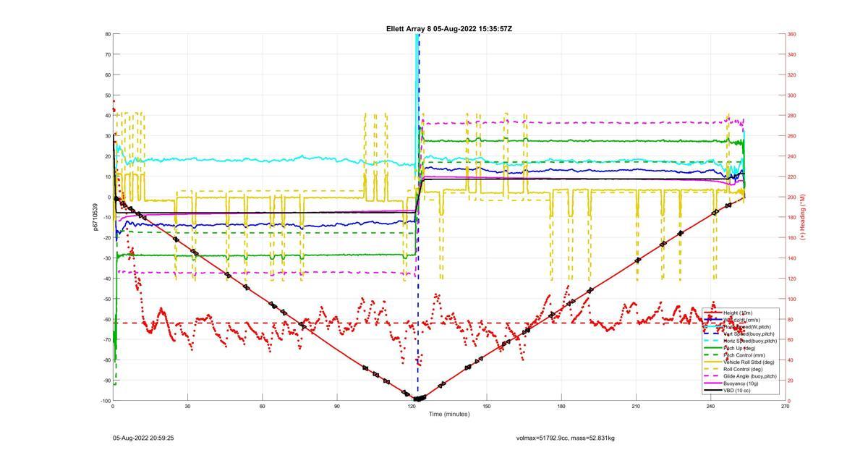
Task: Click the dashed blue vertical line near 122 minutes
Action: (418, 217)
